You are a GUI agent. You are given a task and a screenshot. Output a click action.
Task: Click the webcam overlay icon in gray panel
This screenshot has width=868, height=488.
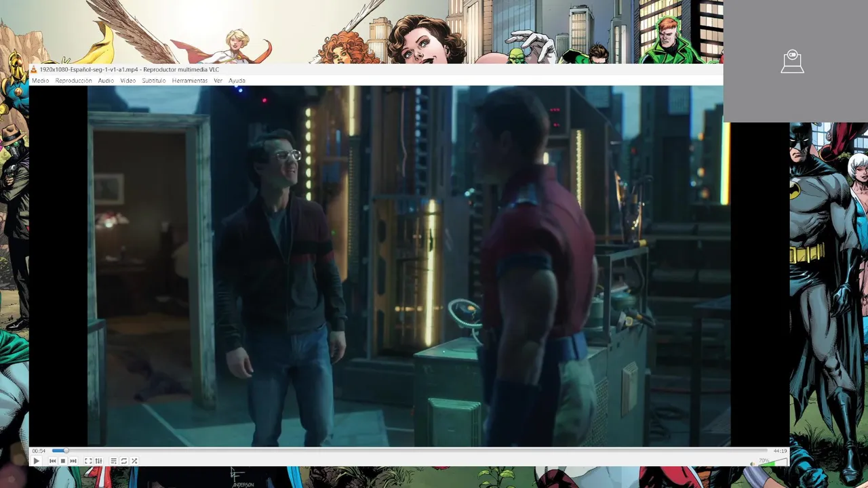tap(792, 62)
